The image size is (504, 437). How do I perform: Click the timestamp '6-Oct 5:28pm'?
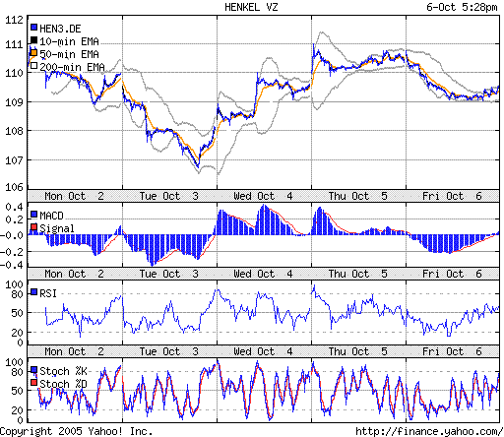click(462, 7)
